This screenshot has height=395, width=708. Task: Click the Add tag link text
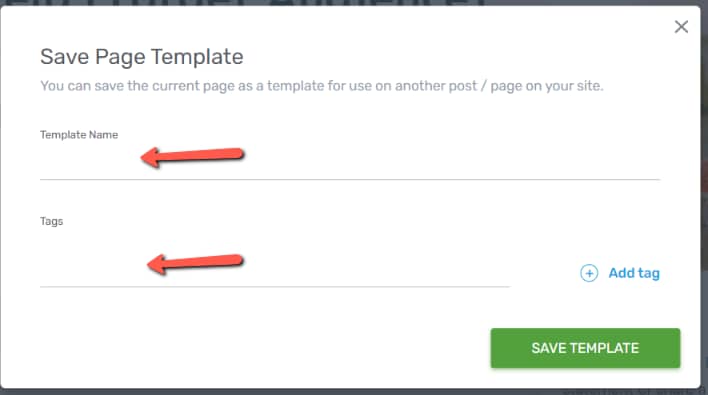(634, 273)
